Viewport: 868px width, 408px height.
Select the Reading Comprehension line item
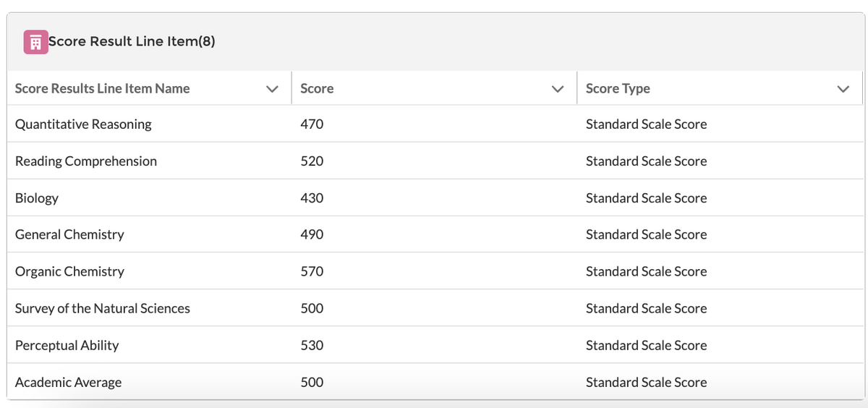click(x=86, y=161)
